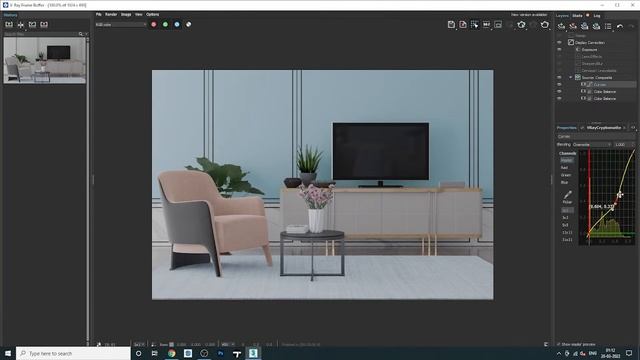The image size is (640, 360).
Task: Open the Image menu
Action: 126,14
